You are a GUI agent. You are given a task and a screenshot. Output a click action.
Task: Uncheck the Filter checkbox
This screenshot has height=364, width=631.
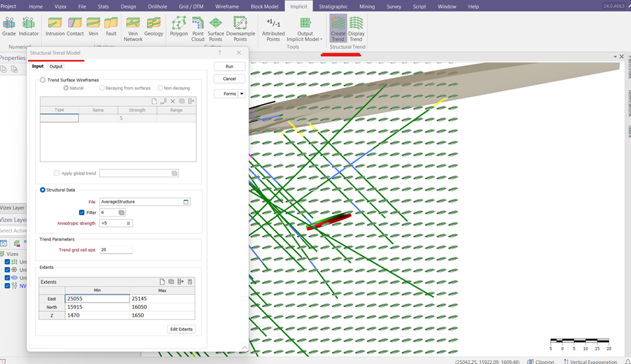point(82,213)
